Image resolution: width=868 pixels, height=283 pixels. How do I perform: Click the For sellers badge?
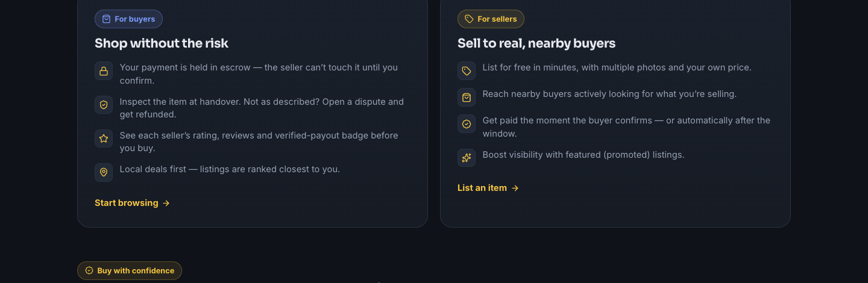[x=491, y=19]
